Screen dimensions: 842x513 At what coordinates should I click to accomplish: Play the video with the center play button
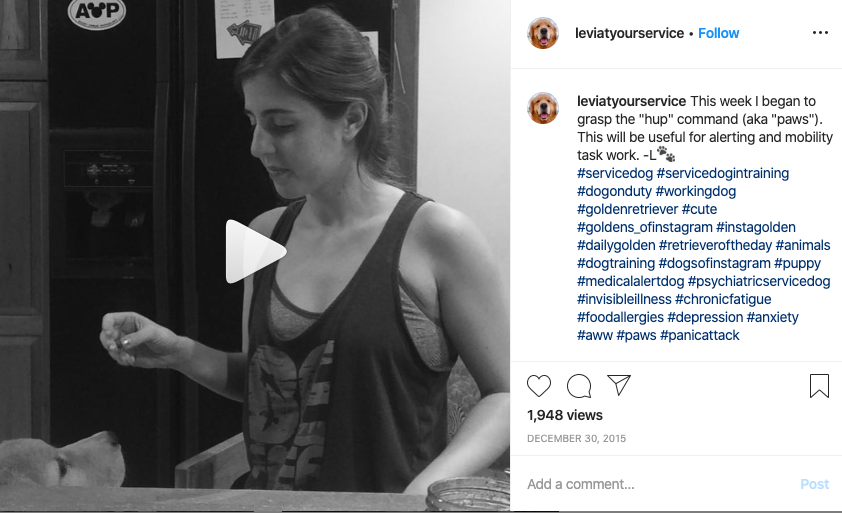256,251
